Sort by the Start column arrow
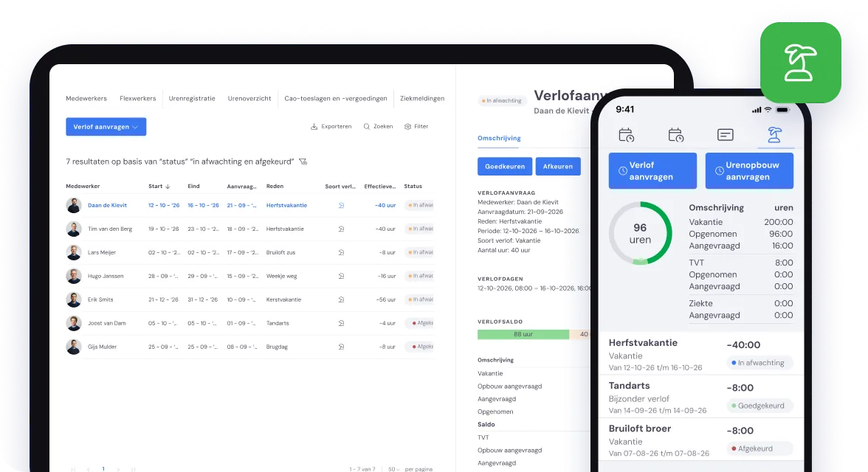The height and width of the screenshot is (472, 868). (x=168, y=187)
